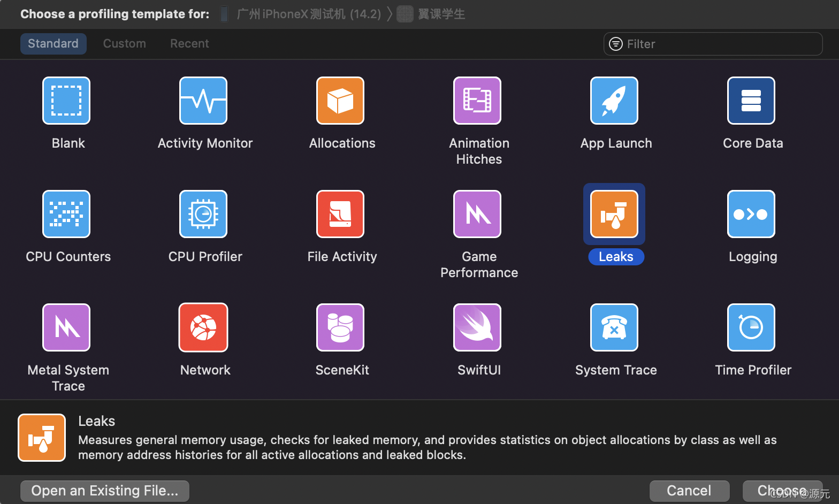Click the CPU Profiler label
839x504 pixels.
205,257
